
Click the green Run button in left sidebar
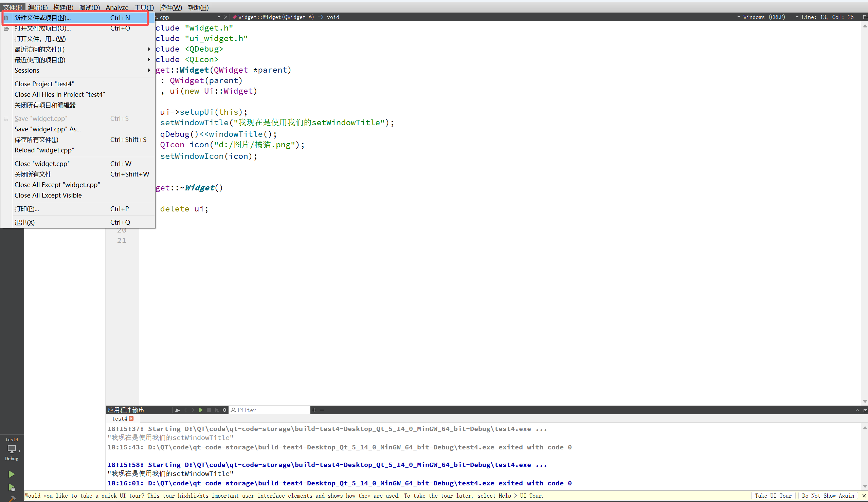tap(11, 474)
